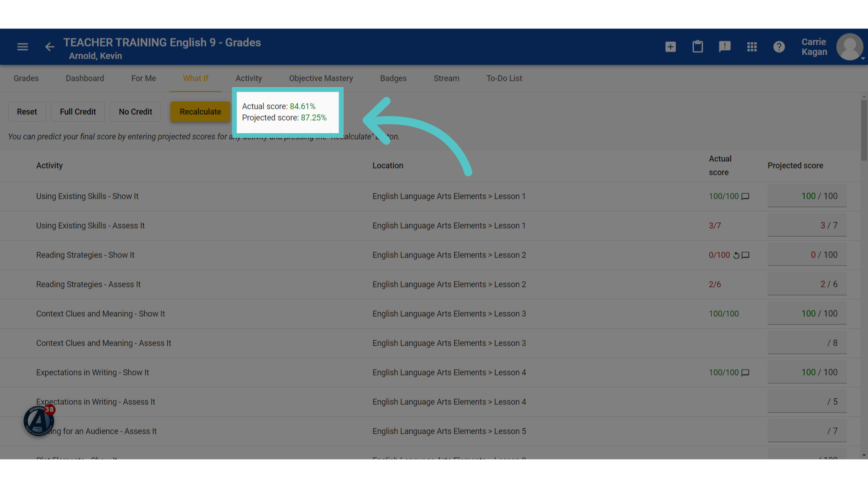Open the apps grid icon

(x=752, y=47)
